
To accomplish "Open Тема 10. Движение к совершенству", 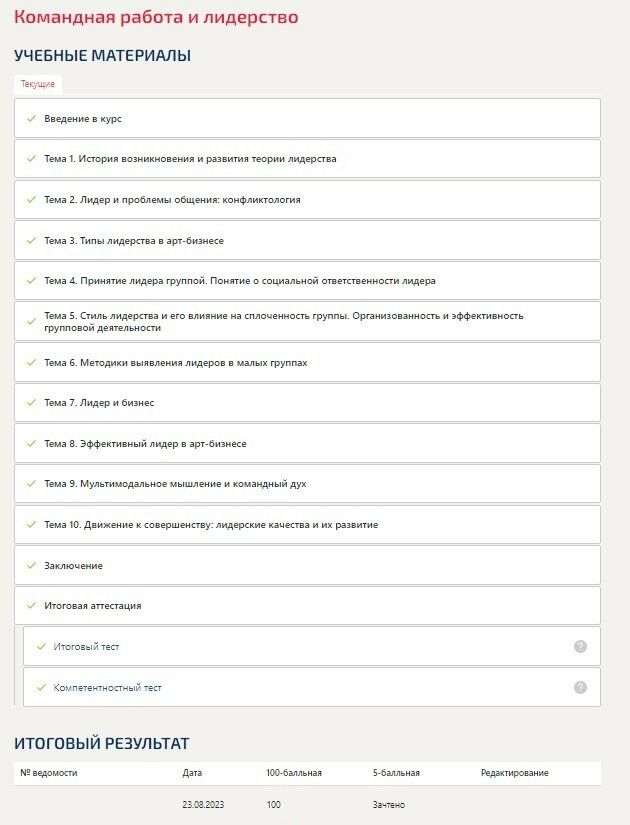I will [211, 525].
